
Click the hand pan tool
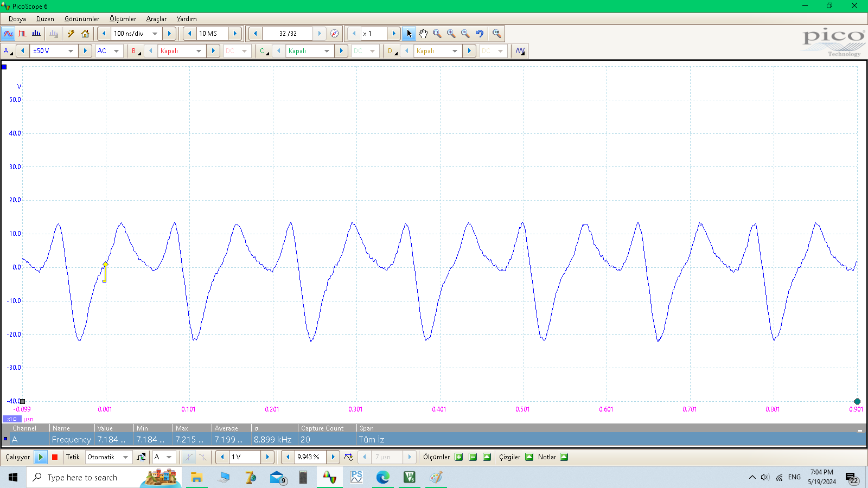click(x=423, y=34)
